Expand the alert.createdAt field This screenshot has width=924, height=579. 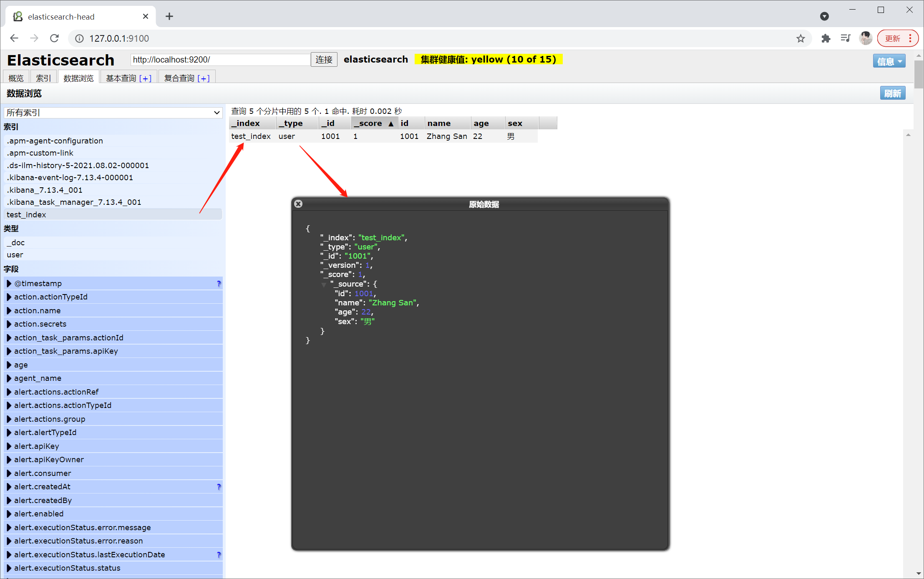(x=9, y=487)
